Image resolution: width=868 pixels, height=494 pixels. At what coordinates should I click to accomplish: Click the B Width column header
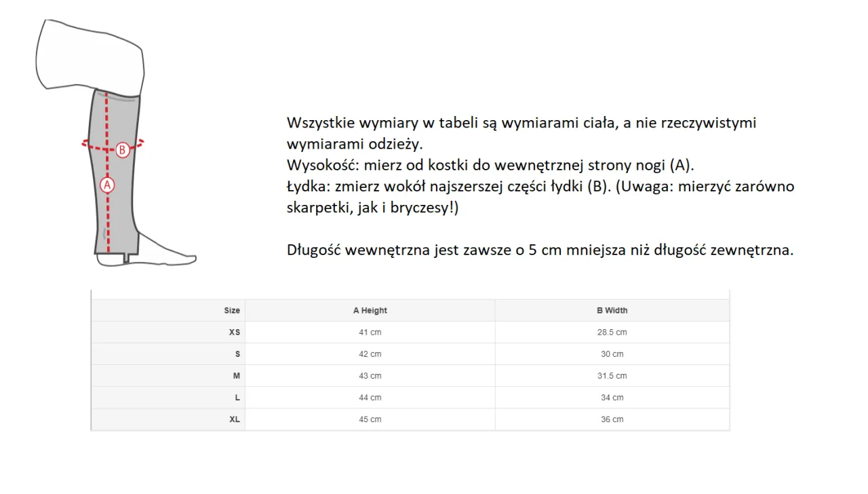(x=612, y=310)
